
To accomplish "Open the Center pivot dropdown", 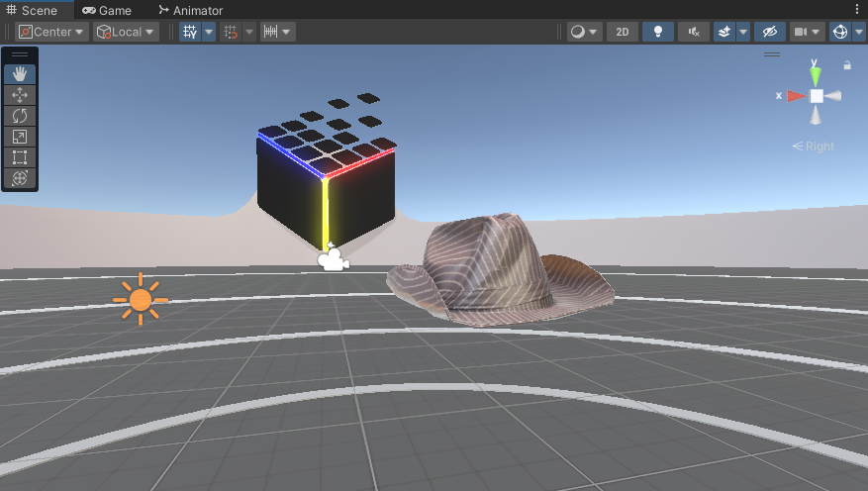I will (x=52, y=32).
